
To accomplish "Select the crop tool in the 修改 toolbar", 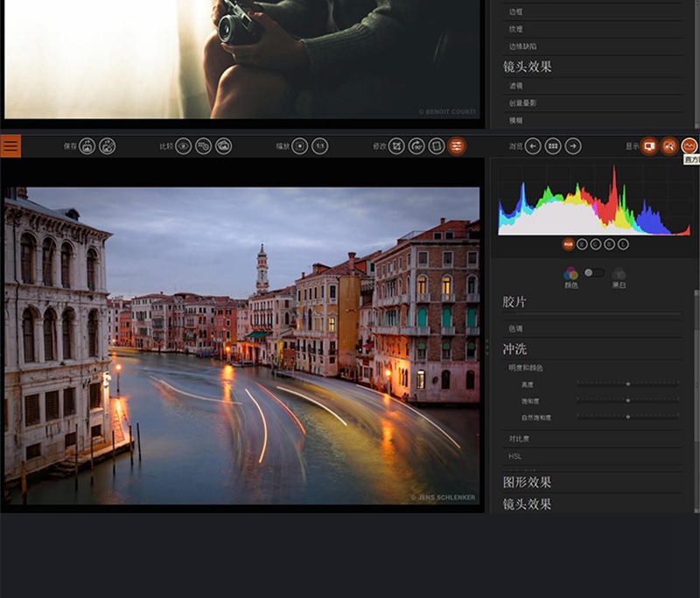I will (395, 145).
